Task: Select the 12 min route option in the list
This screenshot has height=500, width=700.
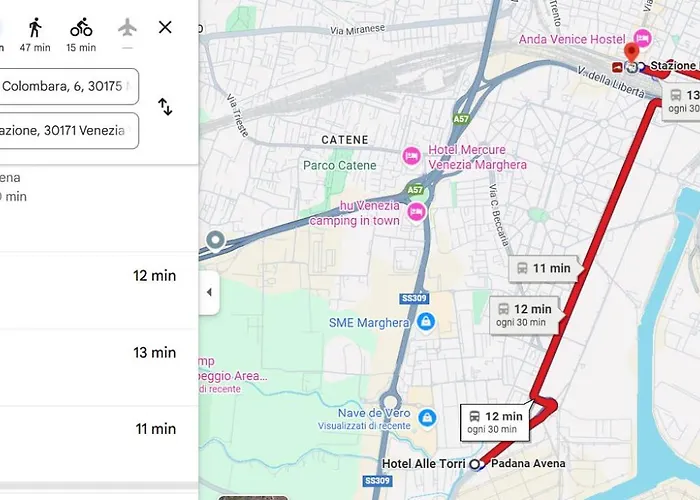Action: 99,291
